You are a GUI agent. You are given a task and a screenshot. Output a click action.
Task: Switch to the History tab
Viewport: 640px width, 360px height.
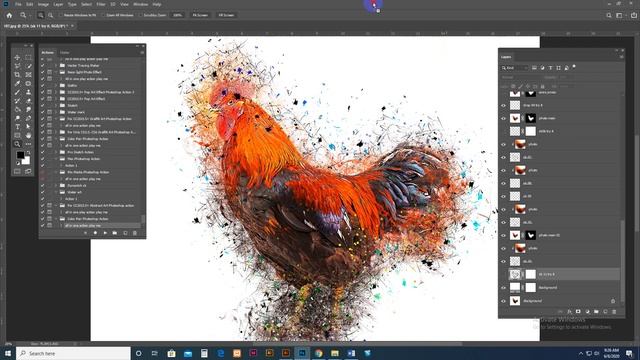64,53
